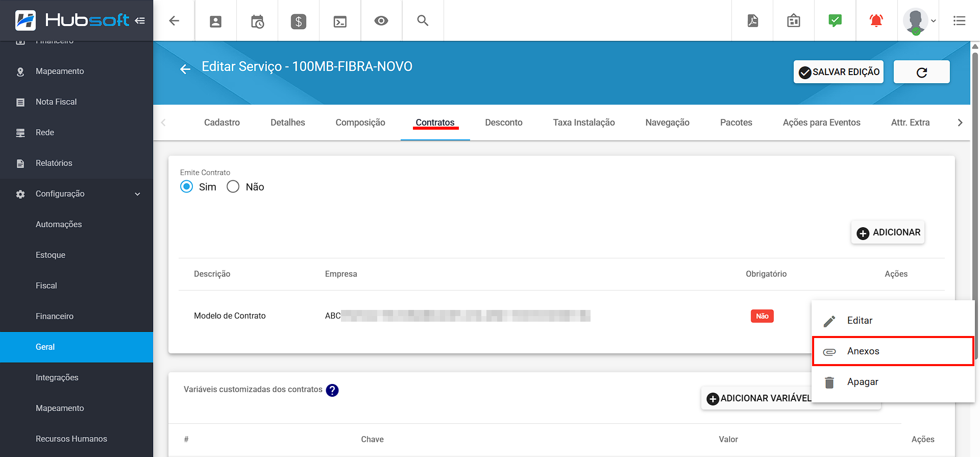Click the Hubsoft logo
This screenshot has height=457, width=980.
point(71,20)
